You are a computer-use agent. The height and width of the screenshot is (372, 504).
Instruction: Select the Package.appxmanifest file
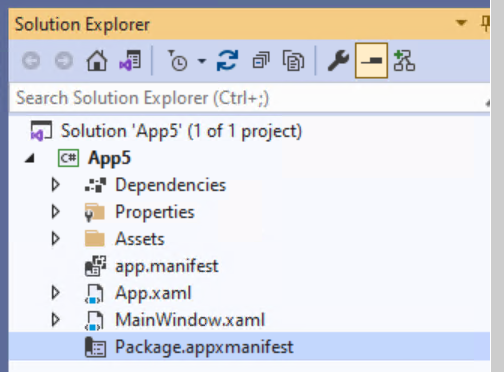(204, 347)
